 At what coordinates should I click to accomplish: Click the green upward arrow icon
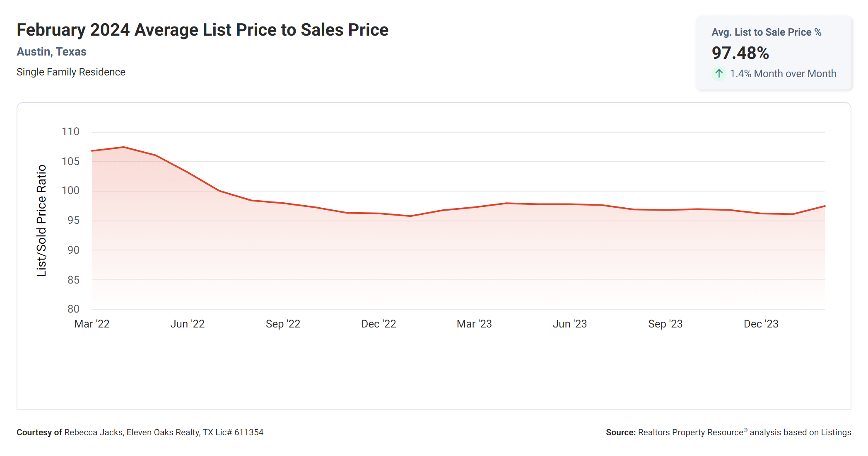pos(719,74)
